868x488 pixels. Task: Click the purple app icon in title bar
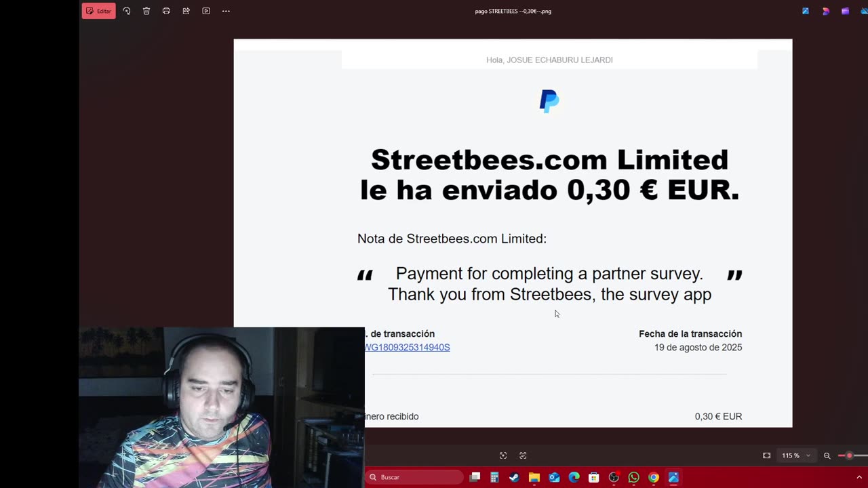[845, 11]
